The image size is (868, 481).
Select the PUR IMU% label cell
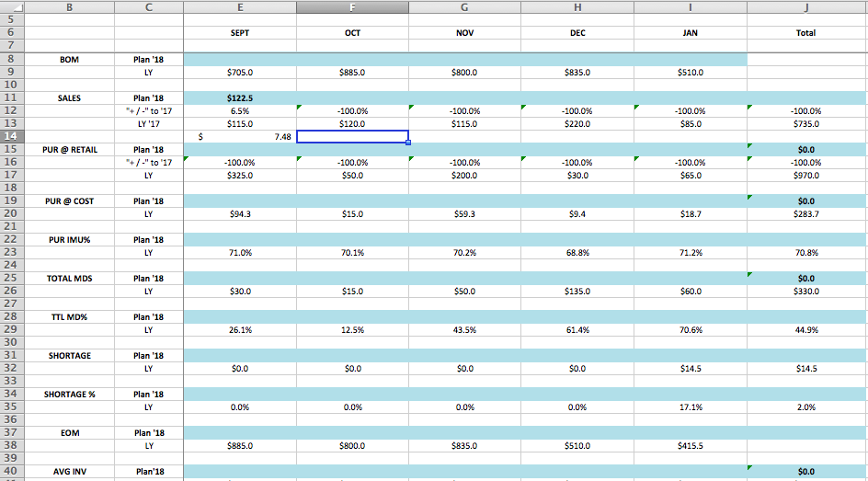69,240
